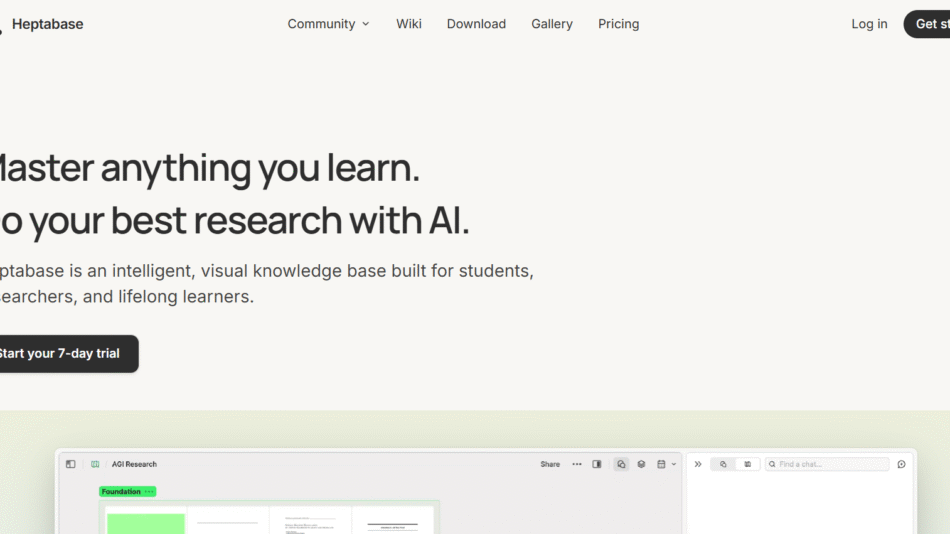
Task: Select the chat tab icon in right panel
Action: (x=723, y=464)
